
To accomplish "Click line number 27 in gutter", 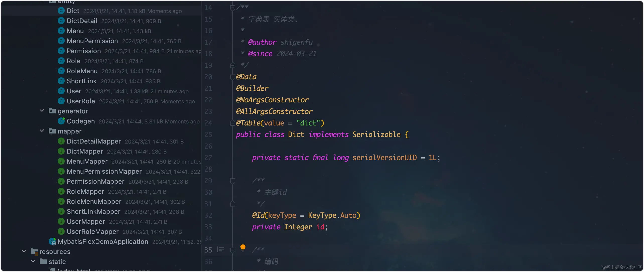I will tap(208, 158).
